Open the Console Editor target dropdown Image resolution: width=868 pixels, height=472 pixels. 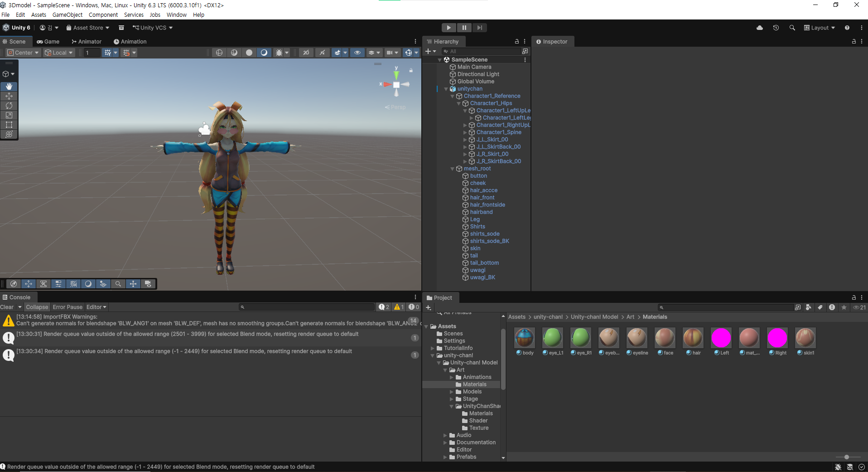coord(96,307)
